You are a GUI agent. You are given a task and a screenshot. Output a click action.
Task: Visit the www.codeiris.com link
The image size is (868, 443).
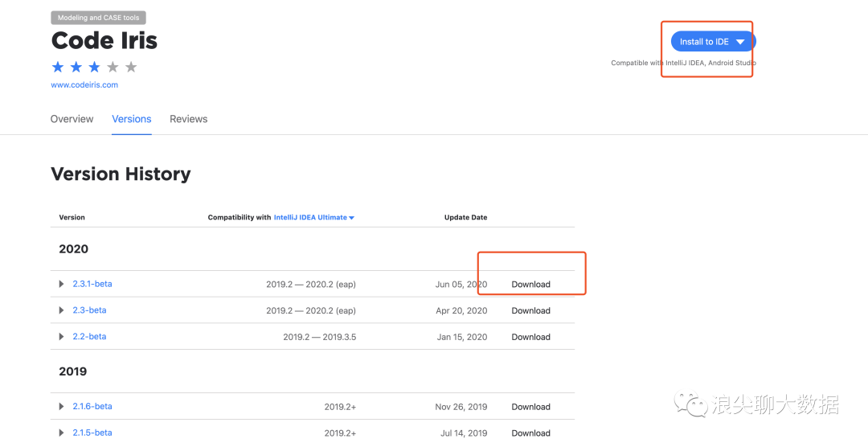84,84
